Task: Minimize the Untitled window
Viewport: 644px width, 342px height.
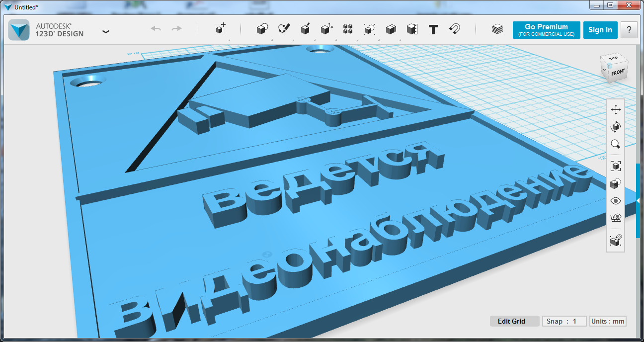Action: click(596, 5)
